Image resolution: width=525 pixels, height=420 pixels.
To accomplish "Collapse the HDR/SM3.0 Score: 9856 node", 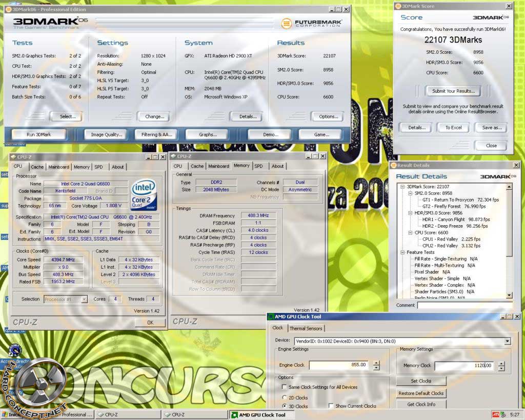I will pos(410,213).
